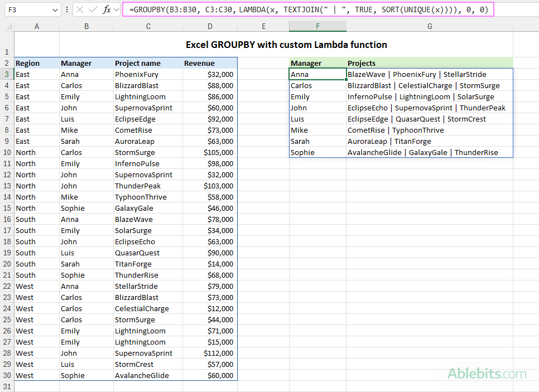Click the 'Manager' header in column B
The image size is (539, 392).
point(86,63)
